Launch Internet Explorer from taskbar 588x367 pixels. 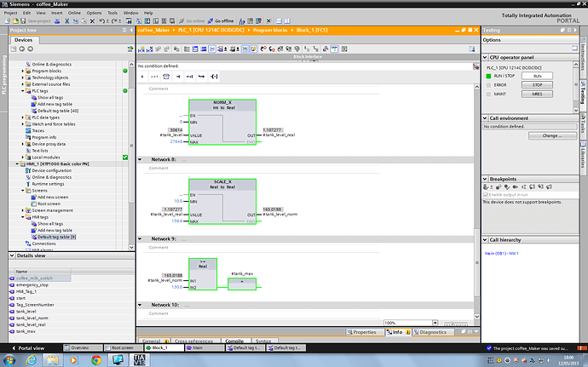point(32,360)
